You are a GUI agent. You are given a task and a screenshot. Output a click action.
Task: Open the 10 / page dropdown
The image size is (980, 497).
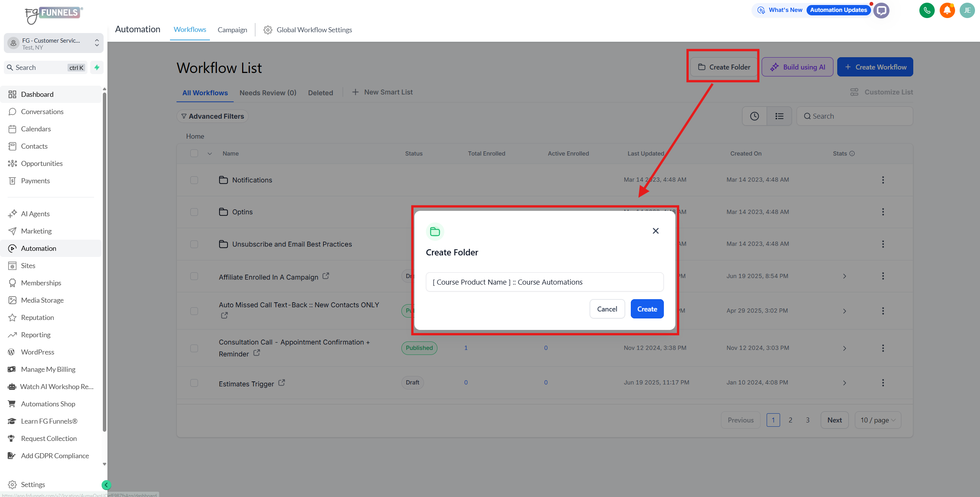tap(878, 420)
